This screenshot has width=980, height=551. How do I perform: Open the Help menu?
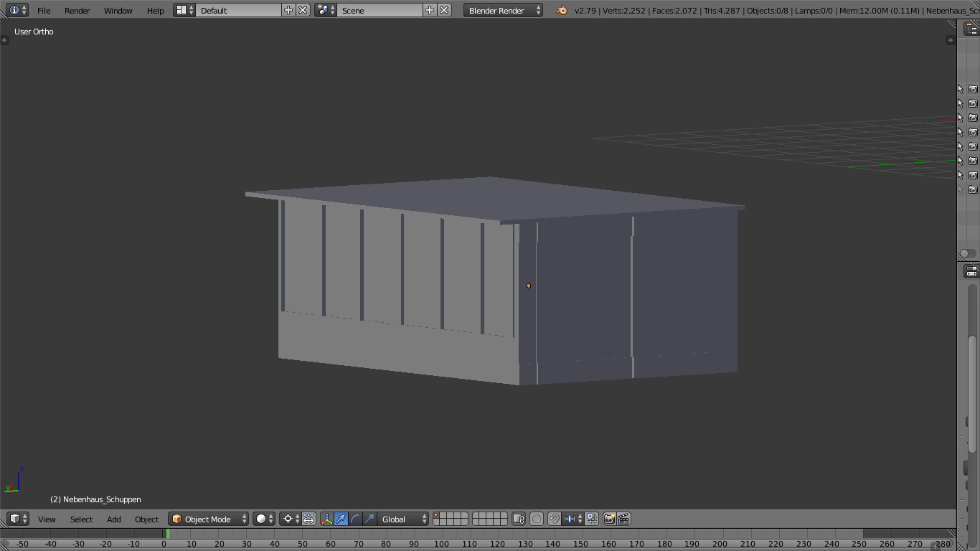156,10
